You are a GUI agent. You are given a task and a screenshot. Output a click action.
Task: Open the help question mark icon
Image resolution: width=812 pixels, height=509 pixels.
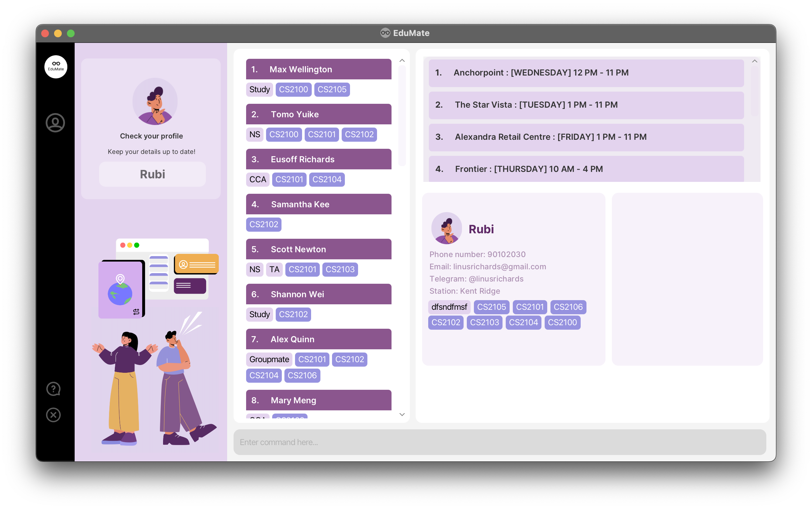pyautogui.click(x=53, y=389)
